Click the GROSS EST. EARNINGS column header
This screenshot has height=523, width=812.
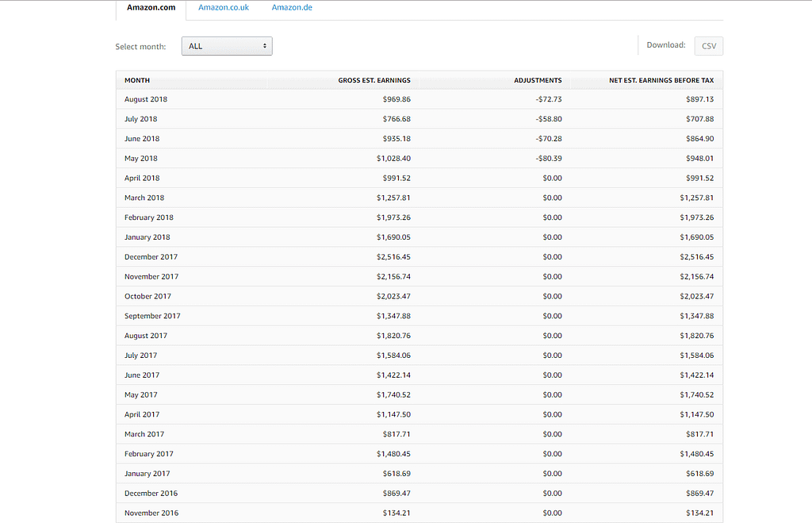coord(373,80)
